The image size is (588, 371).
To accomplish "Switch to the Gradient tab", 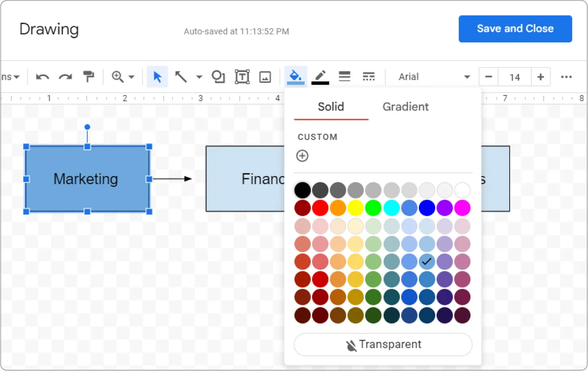I will click(x=405, y=107).
